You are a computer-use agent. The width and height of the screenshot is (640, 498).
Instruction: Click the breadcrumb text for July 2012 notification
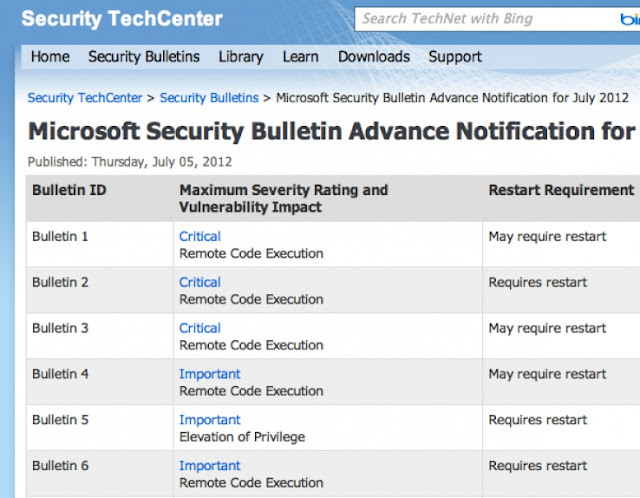point(452,98)
